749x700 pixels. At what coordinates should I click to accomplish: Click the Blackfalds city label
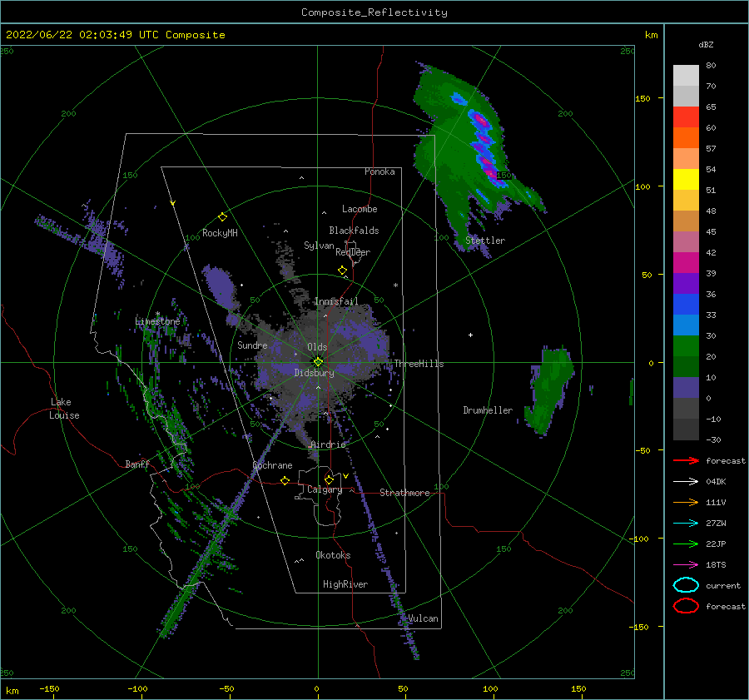354,231
